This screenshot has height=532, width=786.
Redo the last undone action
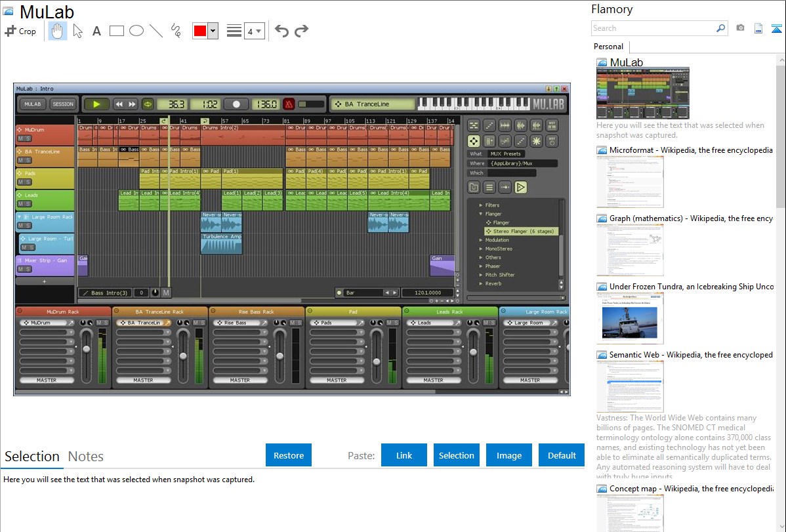pyautogui.click(x=301, y=31)
